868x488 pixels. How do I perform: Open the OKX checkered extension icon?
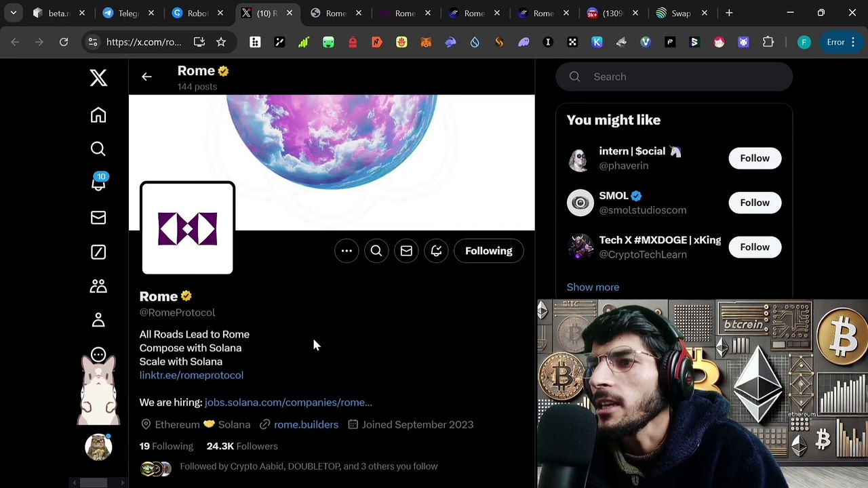(572, 42)
